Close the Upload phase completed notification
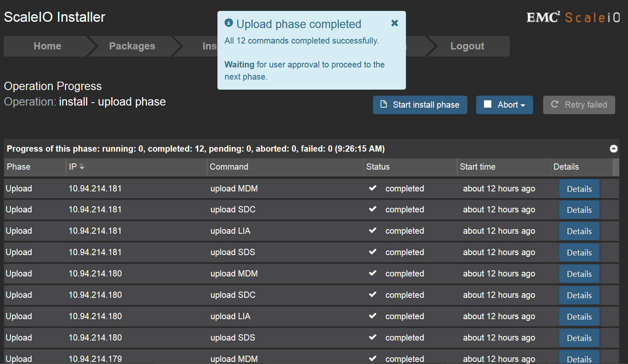Screen dimensions: 628x364 pyautogui.click(x=394, y=23)
